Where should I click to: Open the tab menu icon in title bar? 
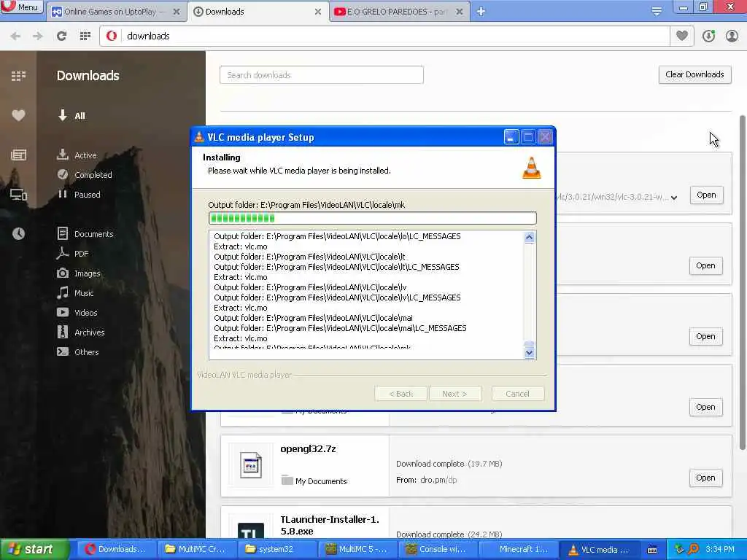pyautogui.click(x=657, y=12)
